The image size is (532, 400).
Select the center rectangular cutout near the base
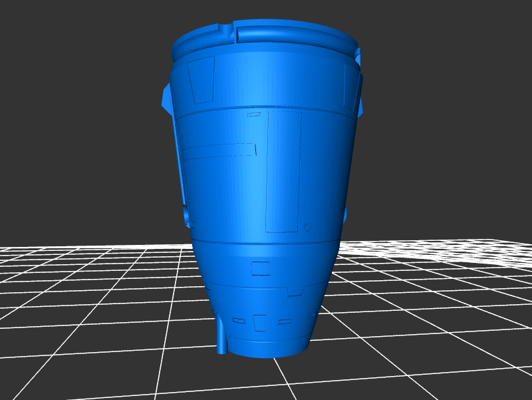(x=260, y=322)
